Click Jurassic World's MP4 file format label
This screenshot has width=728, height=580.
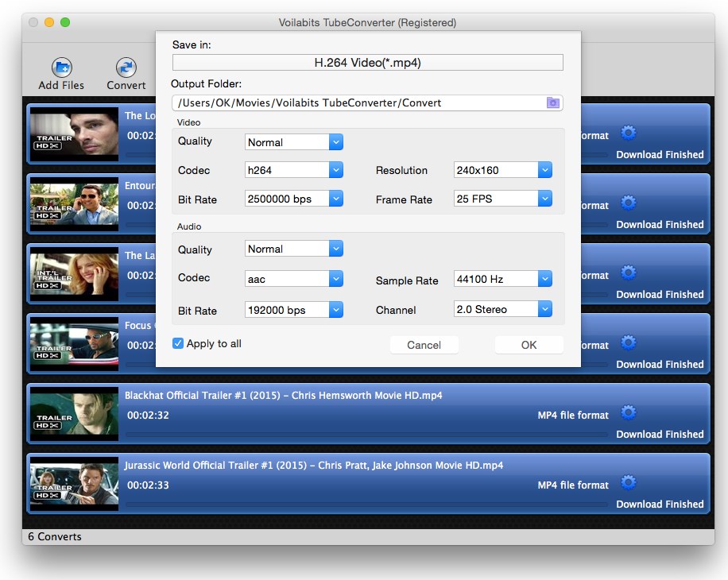[x=573, y=485]
